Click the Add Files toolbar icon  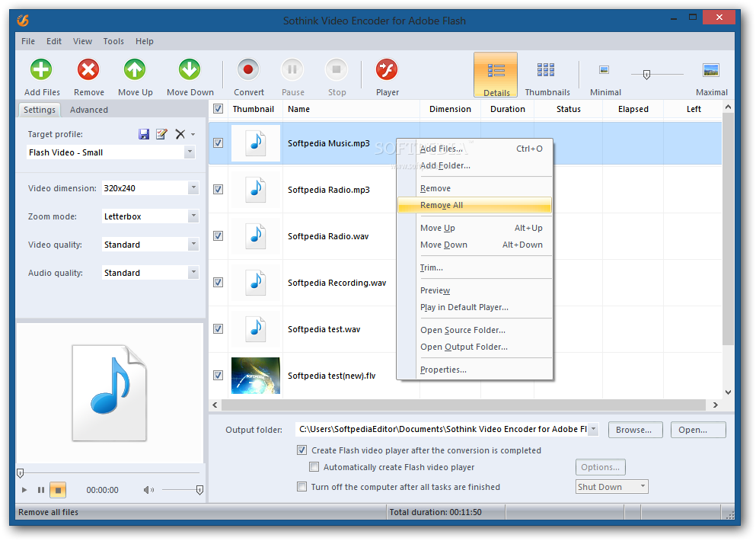41,70
